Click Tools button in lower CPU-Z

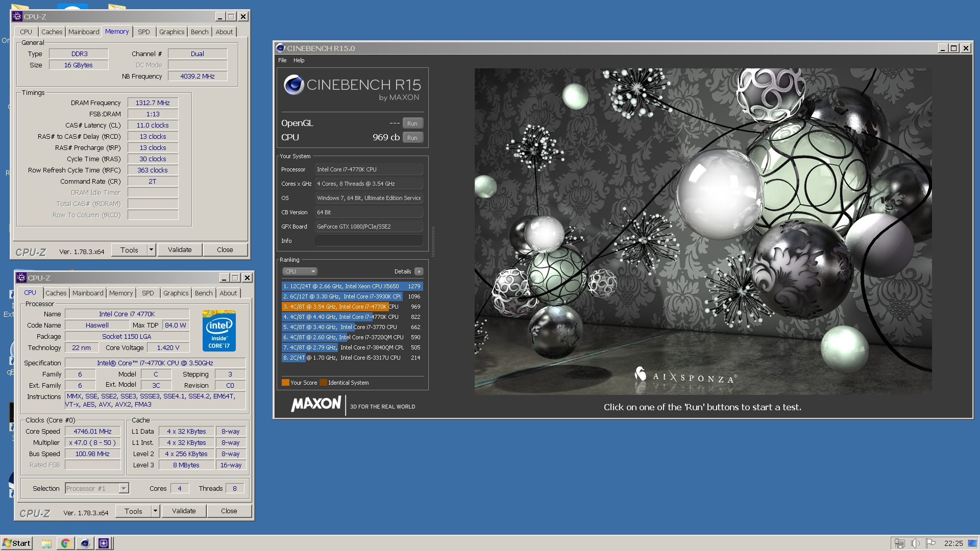click(x=133, y=511)
